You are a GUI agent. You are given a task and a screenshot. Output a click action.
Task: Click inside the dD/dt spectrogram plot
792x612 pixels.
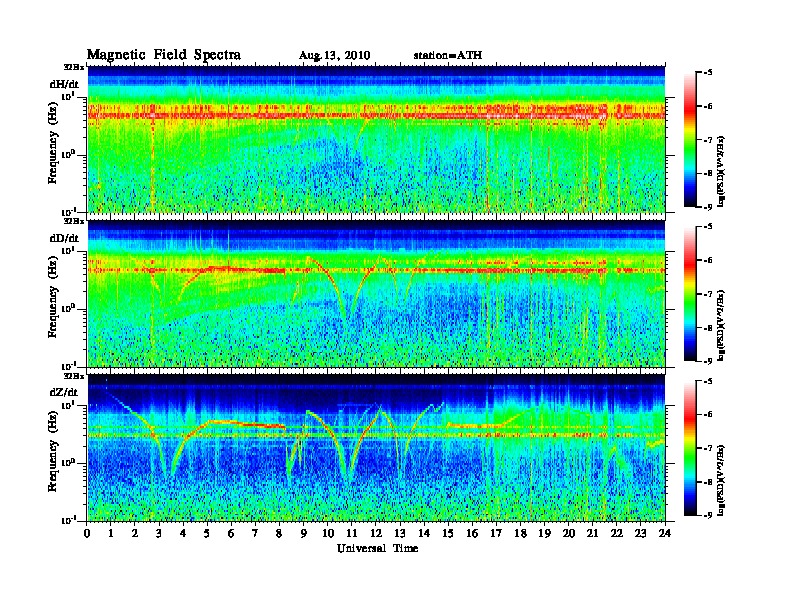coord(376,293)
